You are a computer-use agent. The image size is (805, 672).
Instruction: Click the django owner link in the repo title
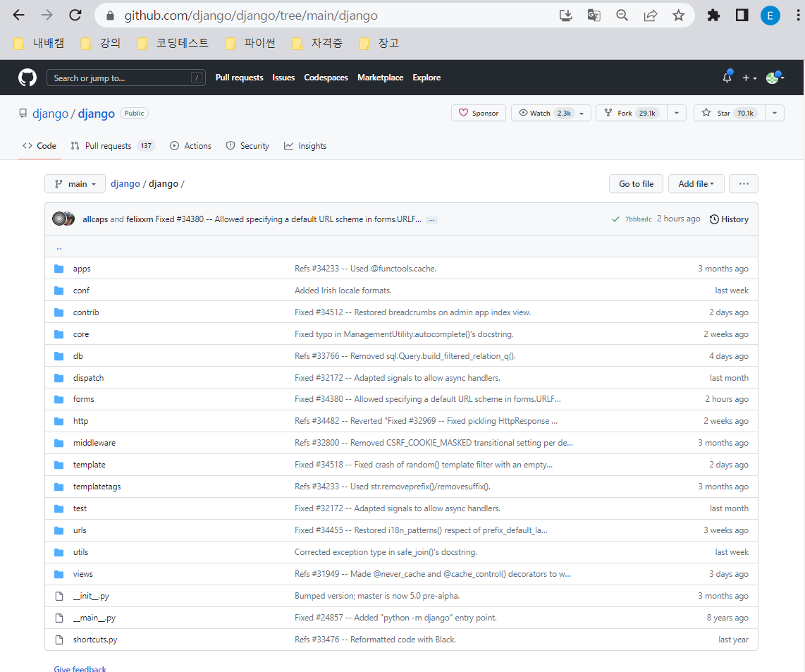(x=50, y=114)
